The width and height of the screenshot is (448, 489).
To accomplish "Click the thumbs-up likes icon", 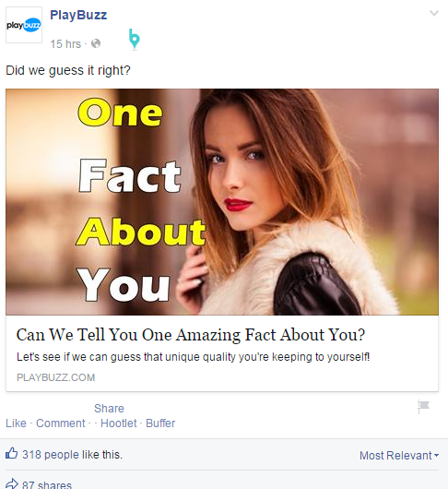I will pyautogui.click(x=12, y=453).
